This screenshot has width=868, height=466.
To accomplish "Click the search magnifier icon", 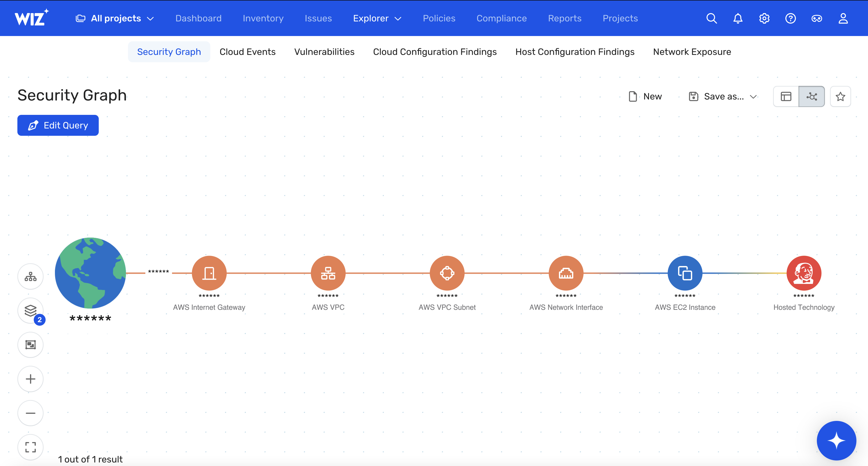I will [x=711, y=18].
